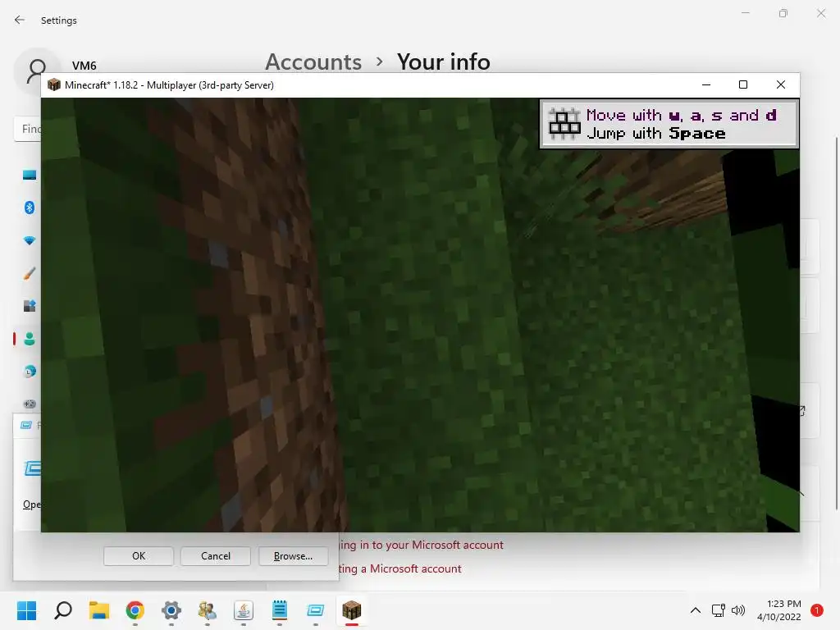This screenshot has height=630, width=840.
Task: Open network status tray icon
Action: click(x=719, y=610)
